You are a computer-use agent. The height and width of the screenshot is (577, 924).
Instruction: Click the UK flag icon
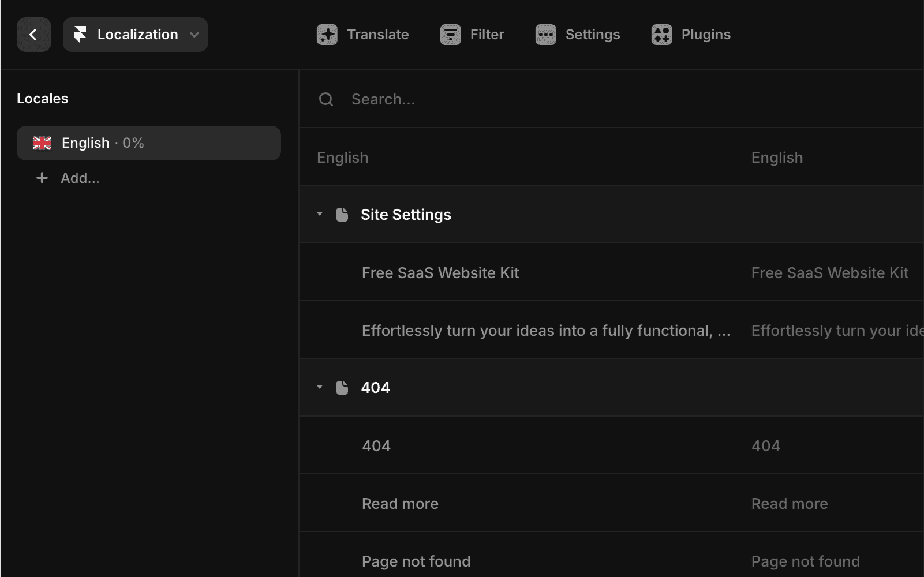(x=42, y=143)
